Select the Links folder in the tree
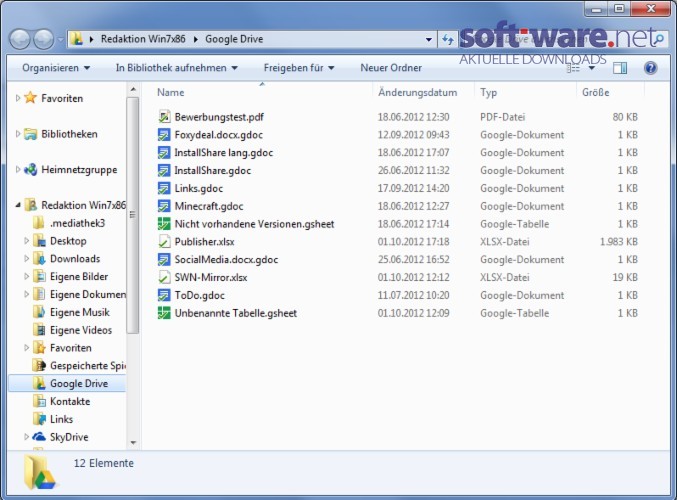The height and width of the screenshot is (500, 677). [x=61, y=419]
